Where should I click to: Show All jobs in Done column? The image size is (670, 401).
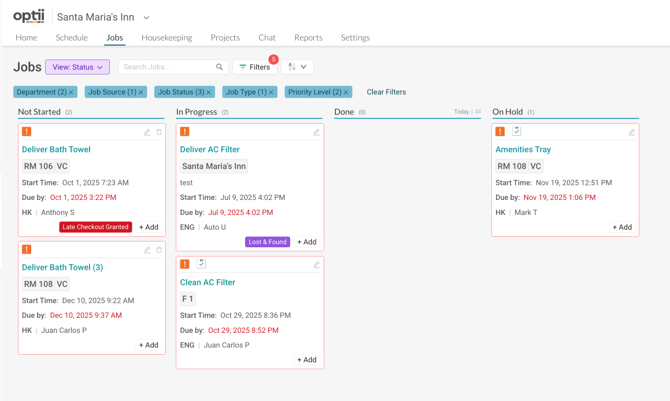click(478, 112)
